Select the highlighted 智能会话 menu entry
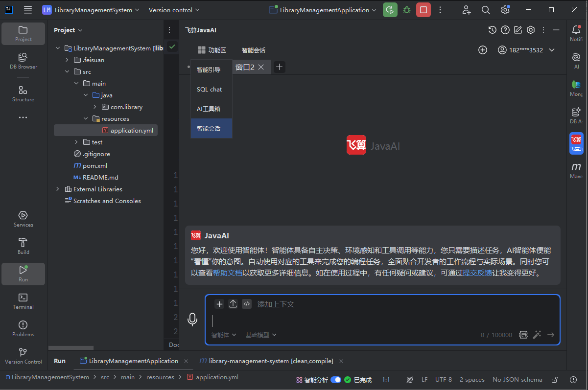This screenshot has height=390, width=588. click(x=212, y=128)
